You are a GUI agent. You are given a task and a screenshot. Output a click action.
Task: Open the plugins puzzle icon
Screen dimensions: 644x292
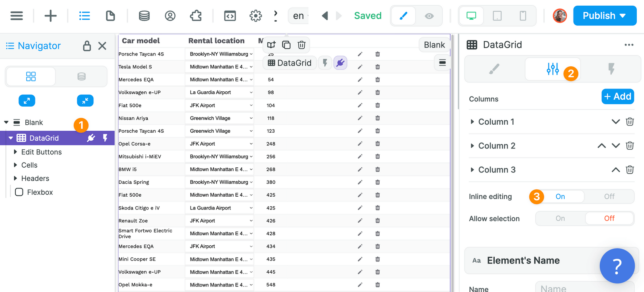pos(196,16)
